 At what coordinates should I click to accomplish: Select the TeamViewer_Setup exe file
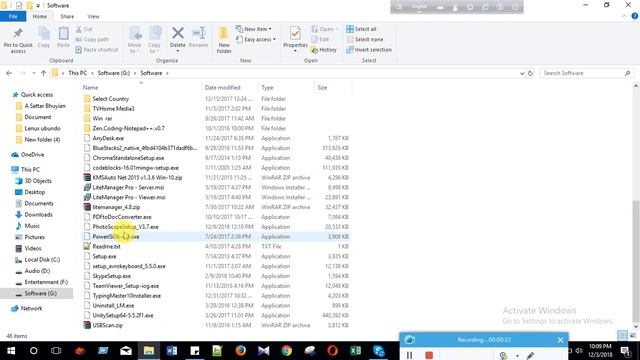pyautogui.click(x=125, y=286)
